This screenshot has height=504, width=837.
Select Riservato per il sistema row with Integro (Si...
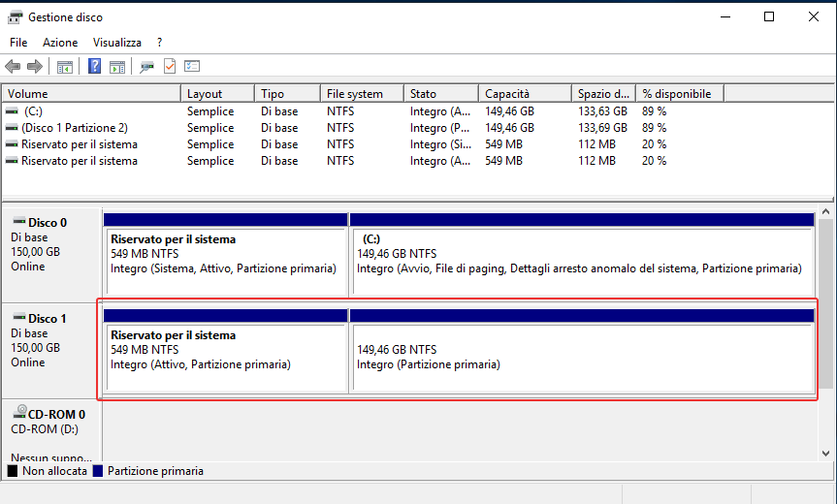click(337, 144)
